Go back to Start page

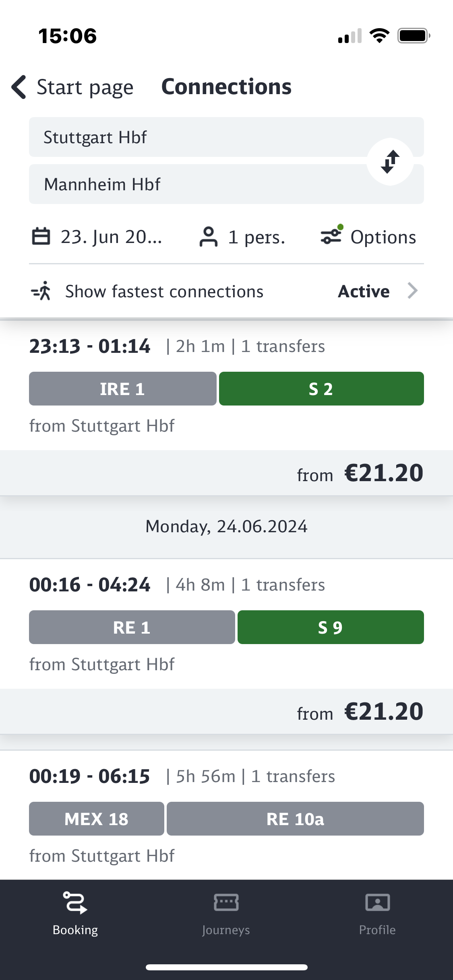pyautogui.click(x=85, y=87)
